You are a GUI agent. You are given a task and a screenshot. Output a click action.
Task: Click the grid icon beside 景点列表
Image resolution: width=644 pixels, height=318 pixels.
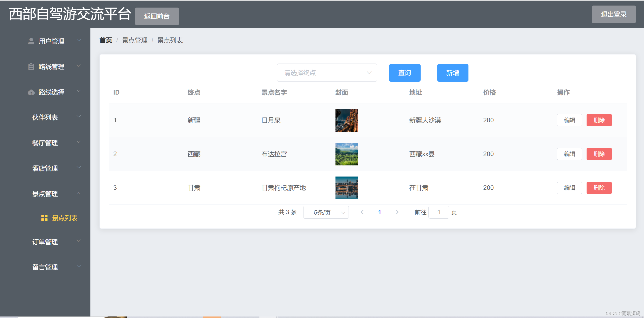[x=44, y=218]
